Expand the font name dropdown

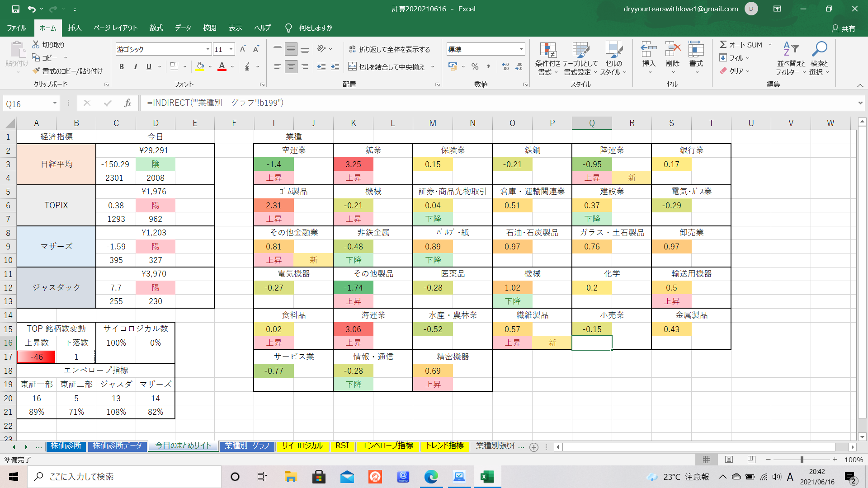click(208, 49)
